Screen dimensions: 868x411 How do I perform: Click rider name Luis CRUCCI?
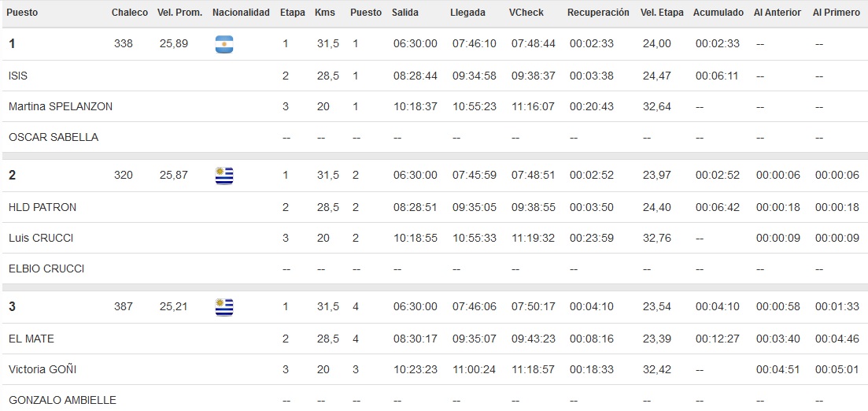coord(41,239)
